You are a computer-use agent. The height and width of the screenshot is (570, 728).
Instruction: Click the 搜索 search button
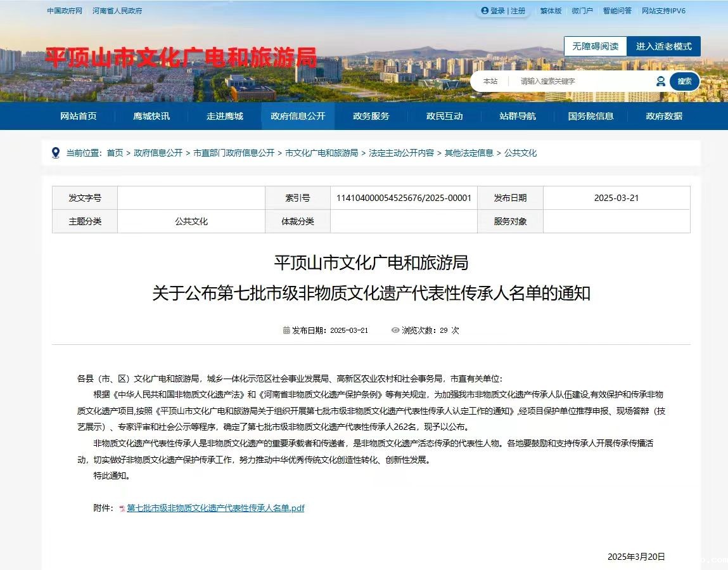pos(685,81)
